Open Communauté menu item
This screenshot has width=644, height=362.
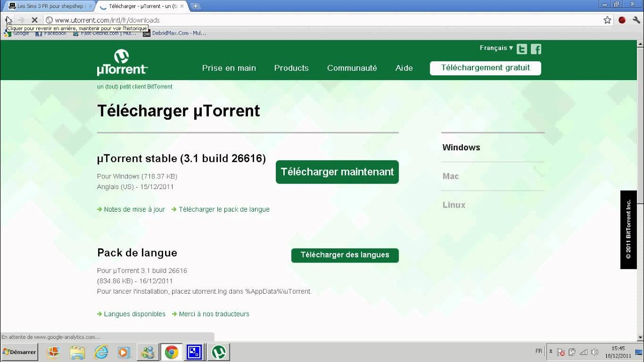click(x=352, y=68)
